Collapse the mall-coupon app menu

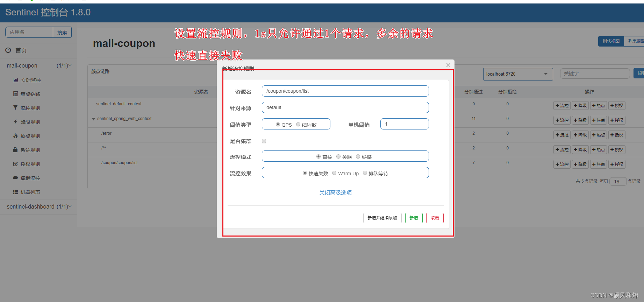(x=38, y=65)
